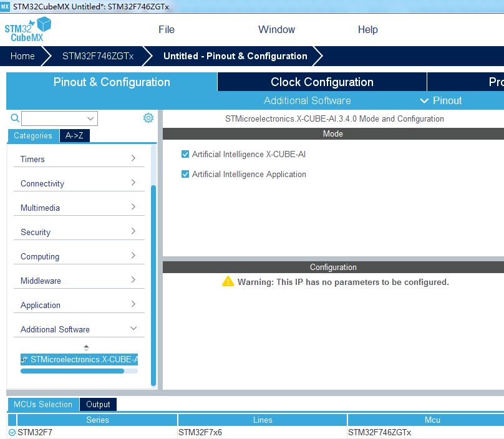Switch to MCUs Selection tab
504x439 pixels.
click(x=43, y=404)
